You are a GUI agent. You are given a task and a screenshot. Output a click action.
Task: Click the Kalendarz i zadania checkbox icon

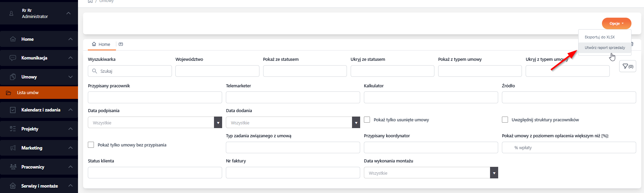click(13, 110)
